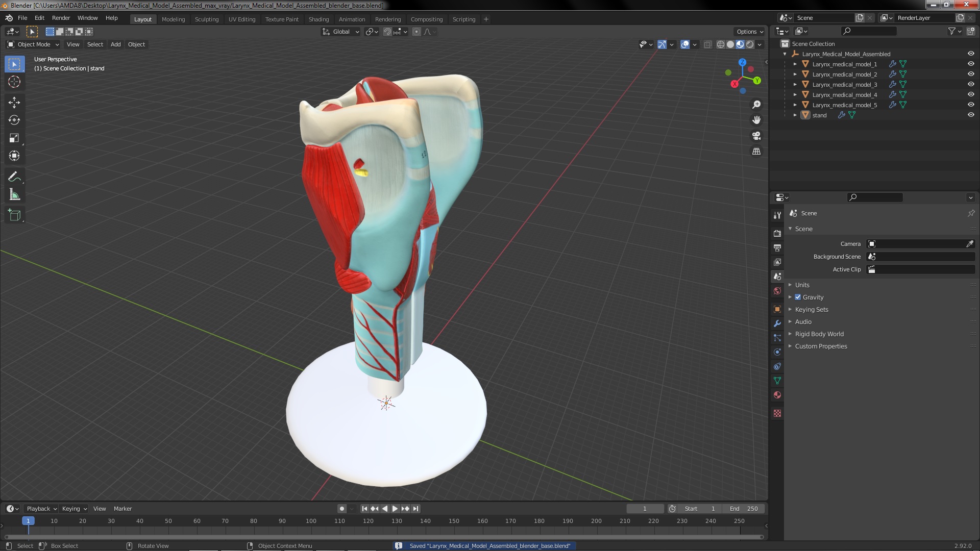This screenshot has width=980, height=551.
Task: Click the Options button in header
Action: [x=749, y=32]
